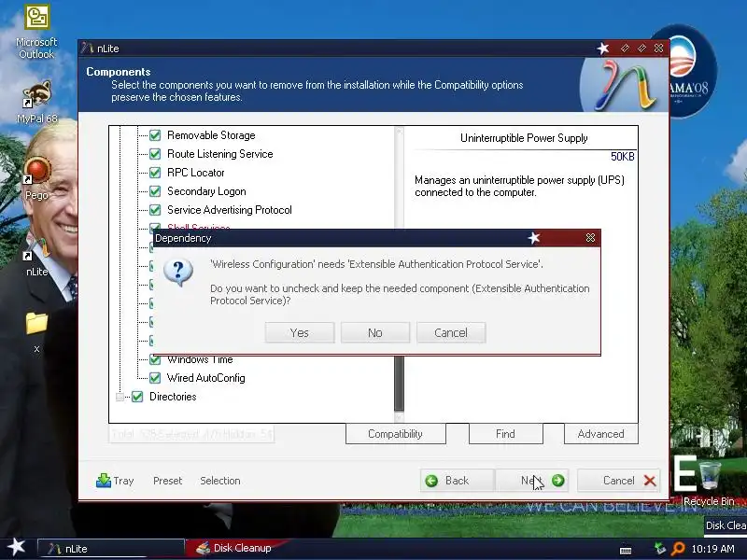747x560 pixels.
Task: Click the Next button in nLite
Action: (532, 481)
